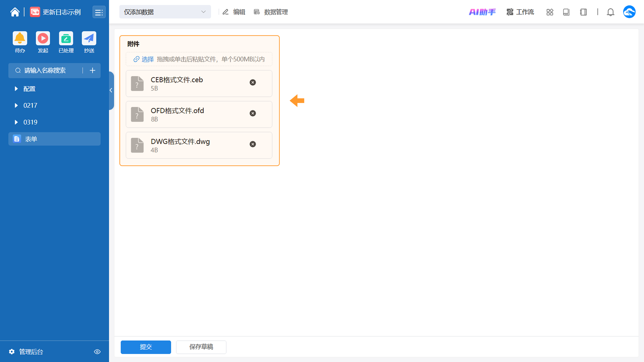
Task: Open the 更新日志示例 app logo
Action: (x=35, y=12)
